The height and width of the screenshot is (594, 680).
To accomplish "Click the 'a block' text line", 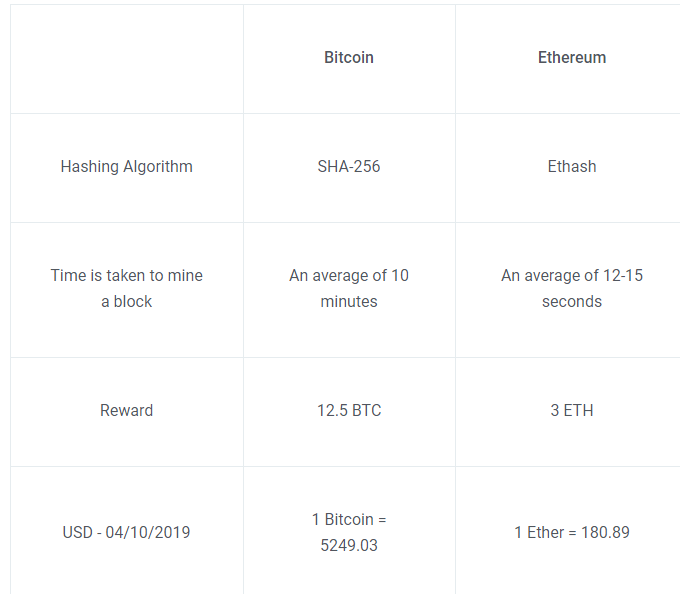I will click(126, 302).
